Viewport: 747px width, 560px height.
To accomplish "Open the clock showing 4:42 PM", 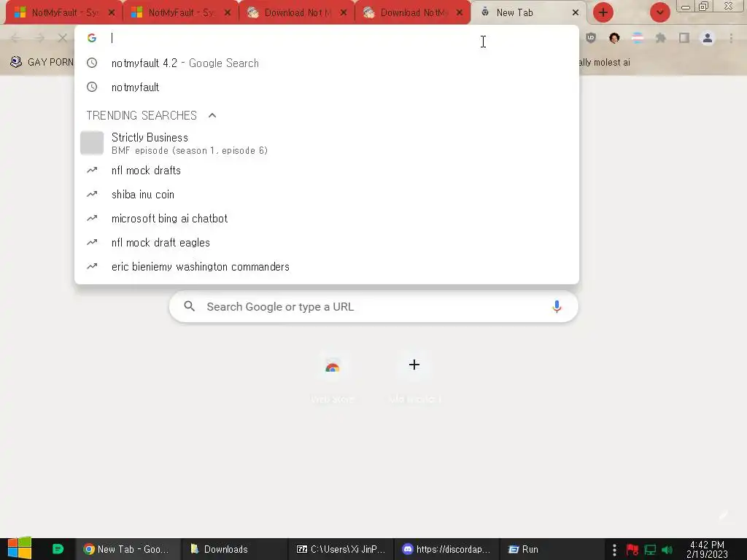I will (707, 549).
